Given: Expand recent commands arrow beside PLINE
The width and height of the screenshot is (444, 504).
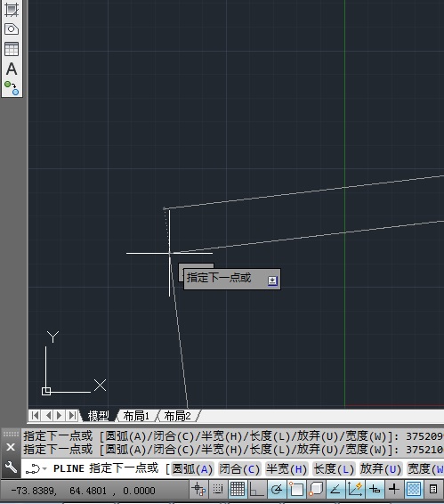Looking at the screenshot, I should point(45,468).
